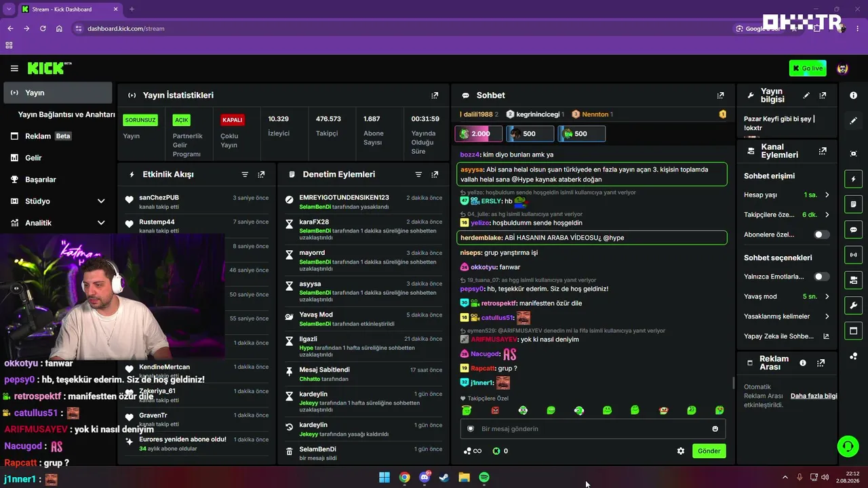Pop out the Kanal Eylemleri panel
The image size is (868, 488).
pos(823,151)
